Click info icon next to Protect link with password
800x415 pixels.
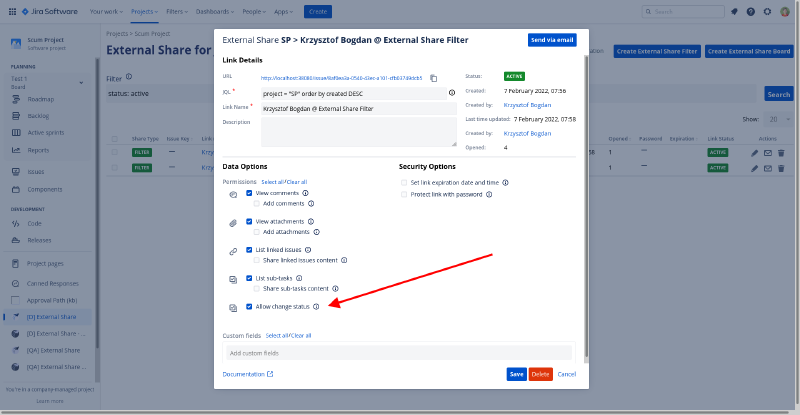coord(489,194)
